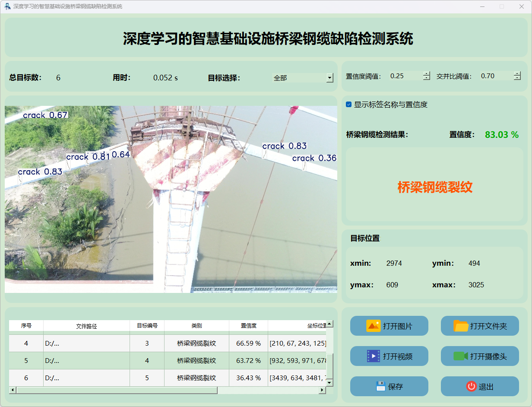Toggle 显示标签名称与置信度 checkbox
The height and width of the screenshot is (407, 532).
[349, 105]
